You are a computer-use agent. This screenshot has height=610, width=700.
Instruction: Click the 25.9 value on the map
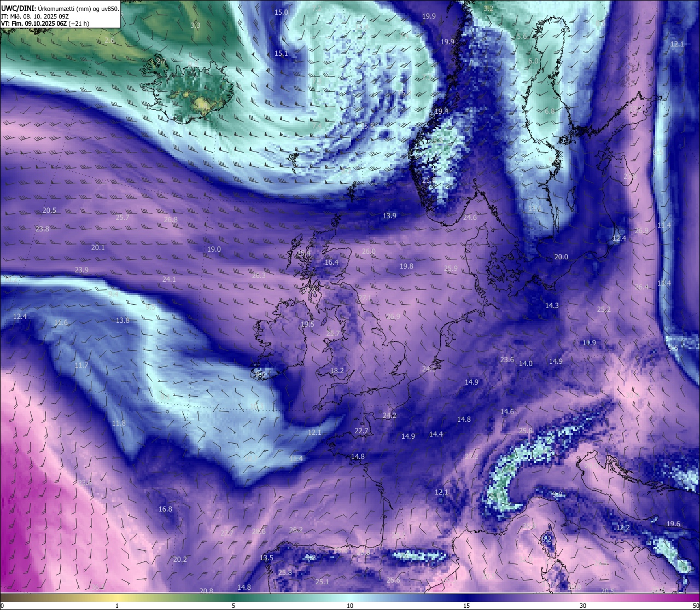point(451,269)
